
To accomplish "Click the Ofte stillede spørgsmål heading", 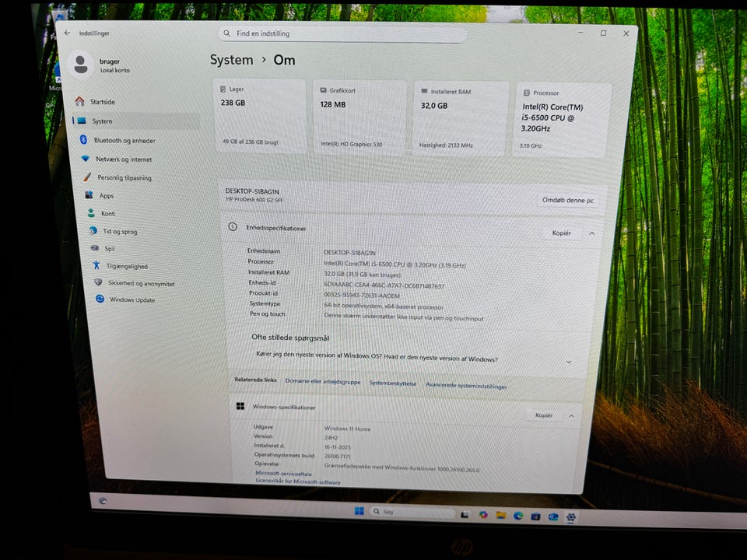I will (290, 338).
